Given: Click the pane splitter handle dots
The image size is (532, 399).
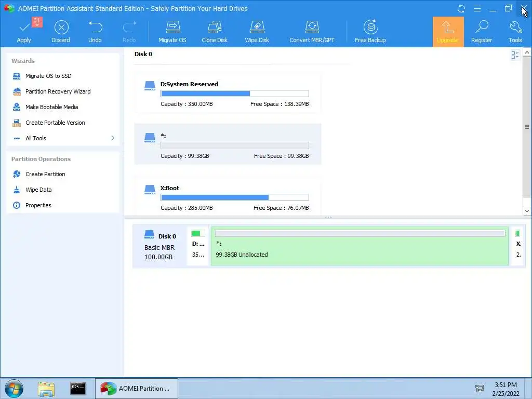Looking at the screenshot, I should pyautogui.click(x=328, y=217).
